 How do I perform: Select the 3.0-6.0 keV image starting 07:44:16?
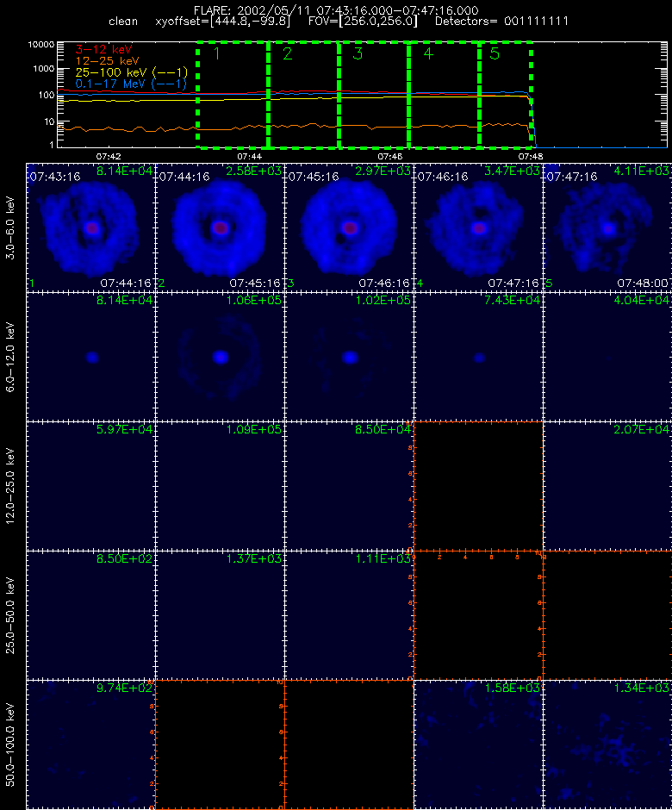(x=220, y=227)
